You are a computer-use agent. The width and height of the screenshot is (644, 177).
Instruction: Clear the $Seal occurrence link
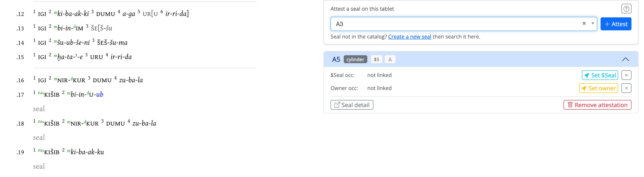[x=626, y=75]
